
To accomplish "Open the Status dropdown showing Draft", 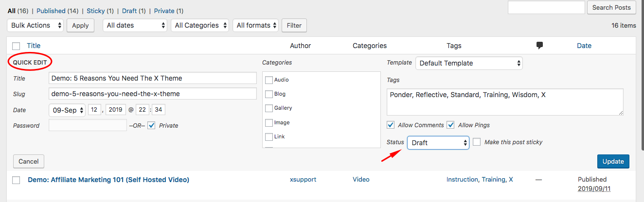I will click(x=438, y=143).
